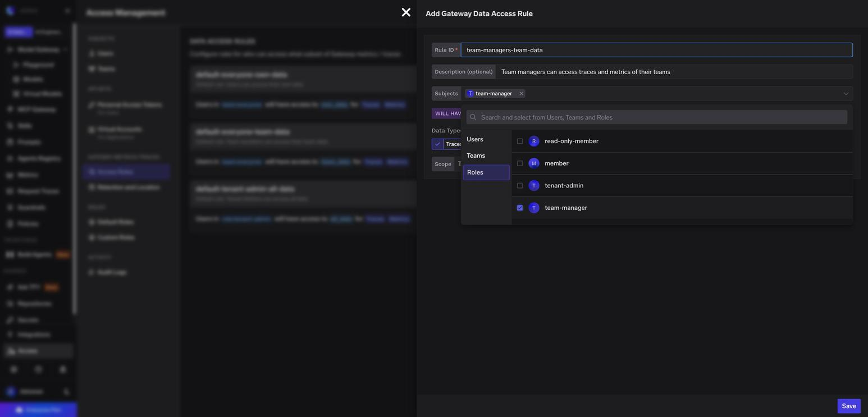This screenshot has height=417, width=868.
Task: Focus the Rule ID input field
Action: [x=656, y=50]
